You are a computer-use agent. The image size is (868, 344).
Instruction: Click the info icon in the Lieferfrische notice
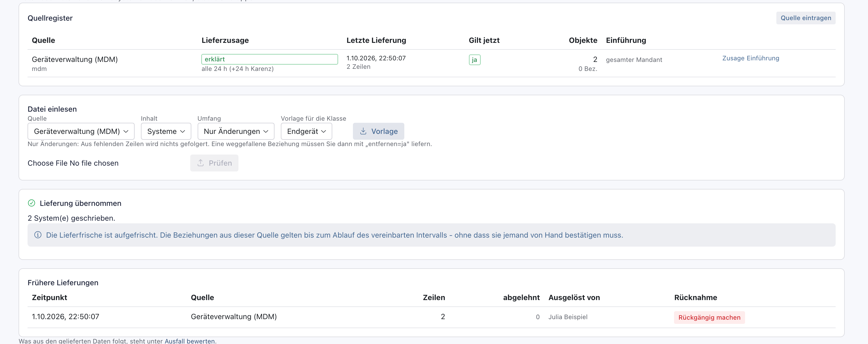tap(38, 235)
